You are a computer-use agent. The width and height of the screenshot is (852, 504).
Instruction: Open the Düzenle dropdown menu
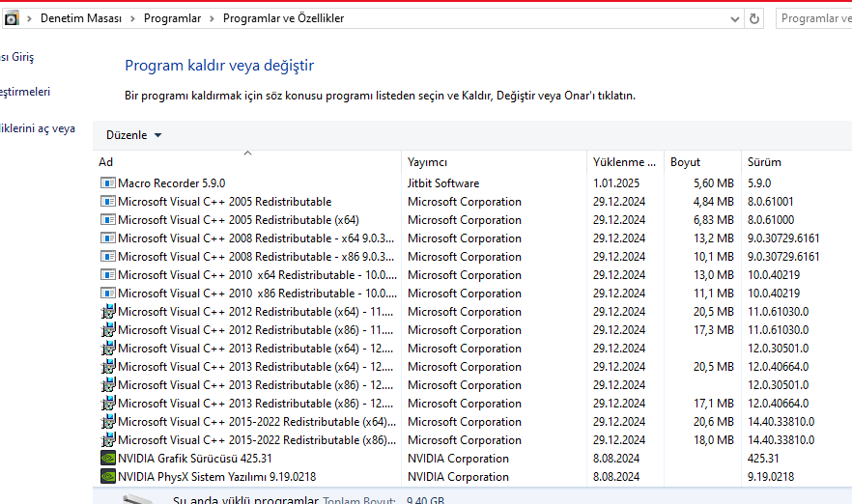click(x=133, y=135)
